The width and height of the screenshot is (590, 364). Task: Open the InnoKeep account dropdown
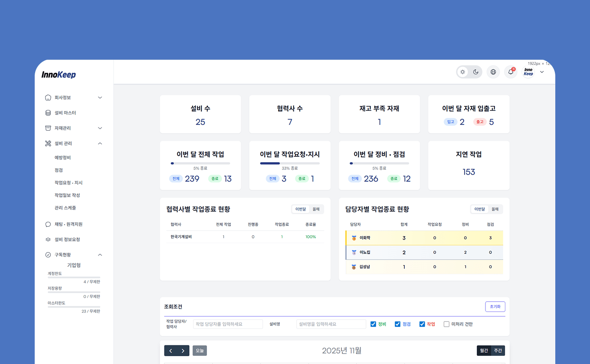click(541, 72)
